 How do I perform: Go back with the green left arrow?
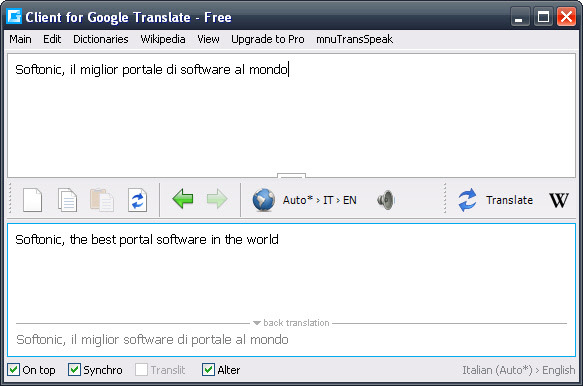[x=183, y=199]
